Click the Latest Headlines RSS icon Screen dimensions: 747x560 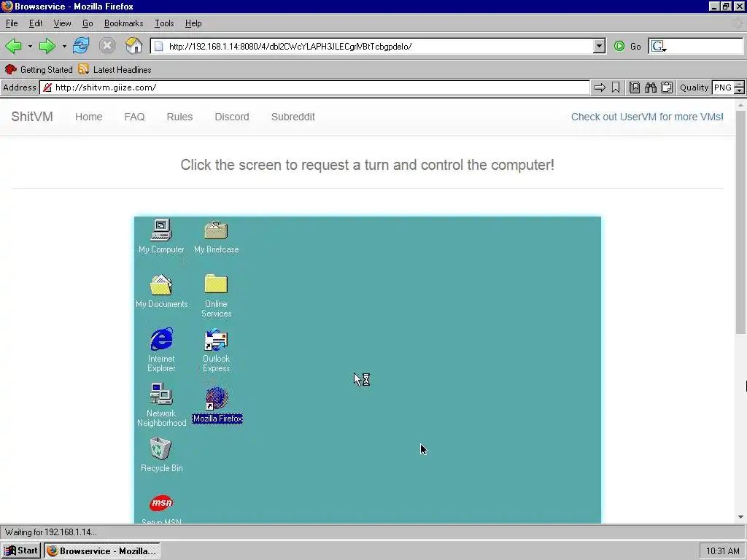[84, 69]
